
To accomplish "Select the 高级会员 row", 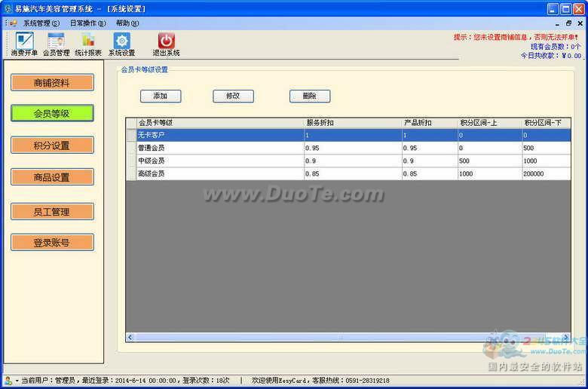I will (349, 173).
